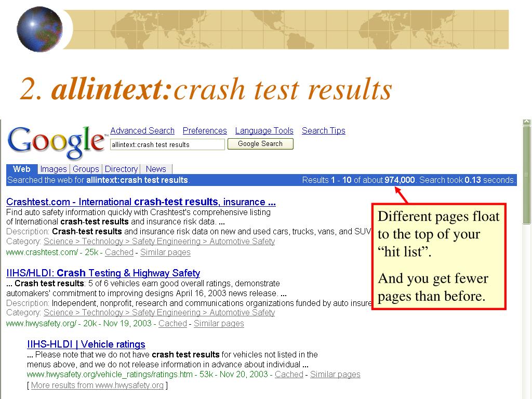Open the IIHS-HLDI | Vehicle ratings link
The height and width of the screenshot is (399, 532).
pos(86,344)
